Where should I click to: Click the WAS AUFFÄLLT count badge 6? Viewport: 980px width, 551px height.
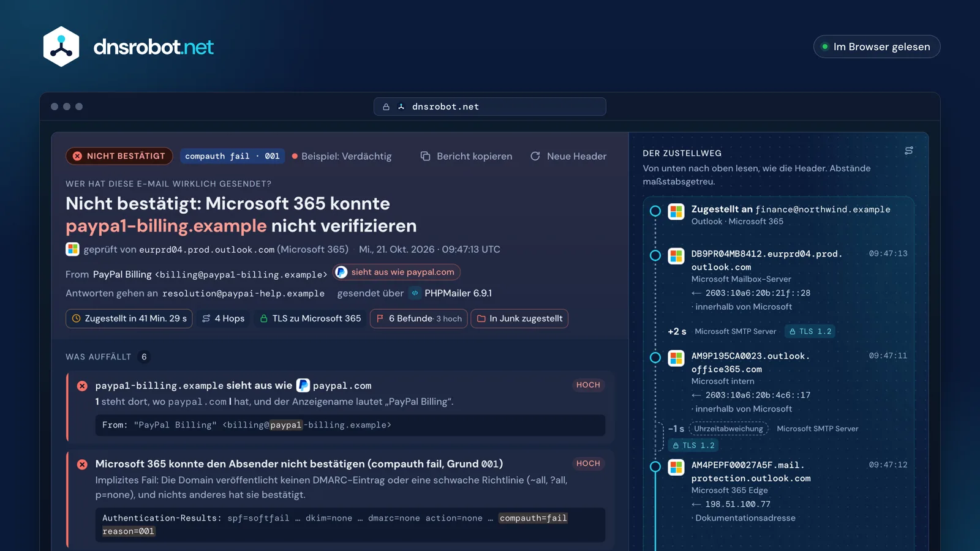pos(144,356)
